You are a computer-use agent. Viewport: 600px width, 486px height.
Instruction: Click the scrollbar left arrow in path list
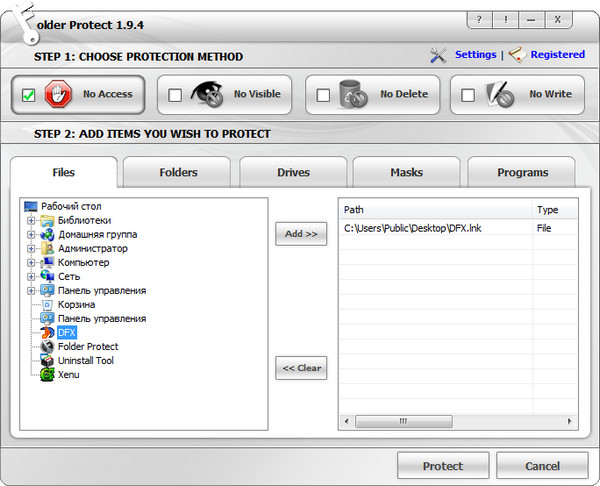click(346, 421)
